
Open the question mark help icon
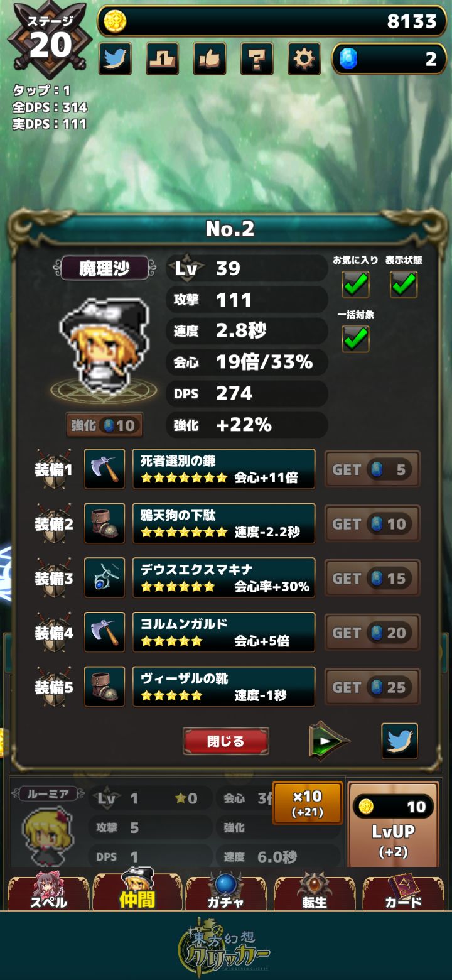click(257, 59)
